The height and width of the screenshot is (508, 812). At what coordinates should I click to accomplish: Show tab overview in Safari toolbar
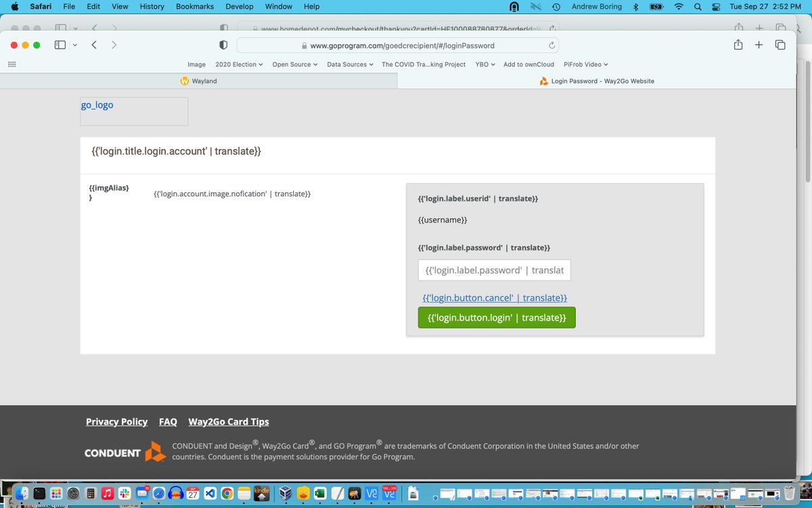[780, 45]
